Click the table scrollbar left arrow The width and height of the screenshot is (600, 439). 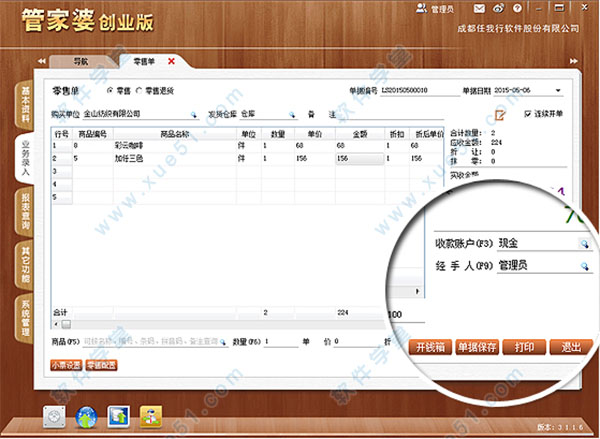click(56, 325)
